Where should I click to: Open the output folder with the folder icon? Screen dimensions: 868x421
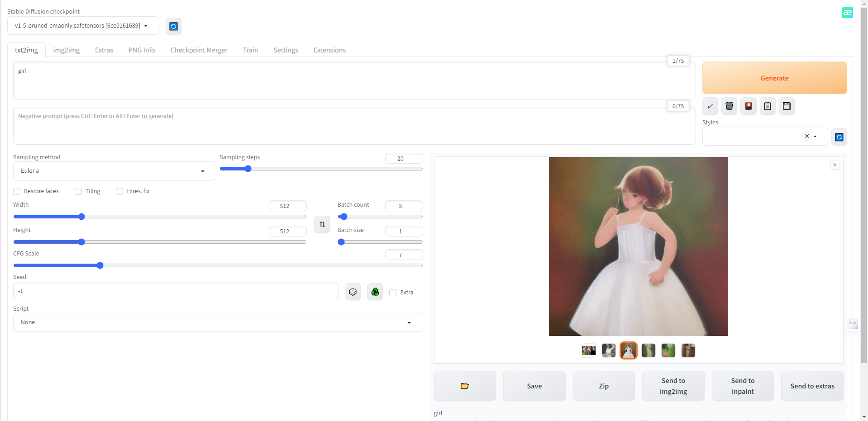pyautogui.click(x=465, y=386)
